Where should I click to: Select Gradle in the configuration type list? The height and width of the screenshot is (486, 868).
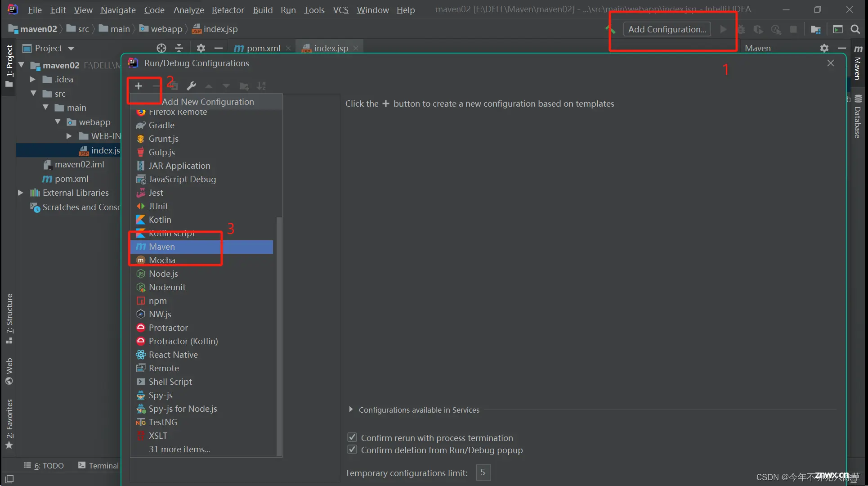pos(201,125)
